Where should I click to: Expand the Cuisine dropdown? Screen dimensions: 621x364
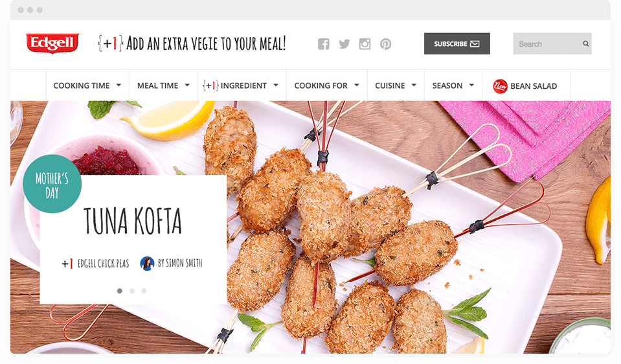pyautogui.click(x=396, y=85)
